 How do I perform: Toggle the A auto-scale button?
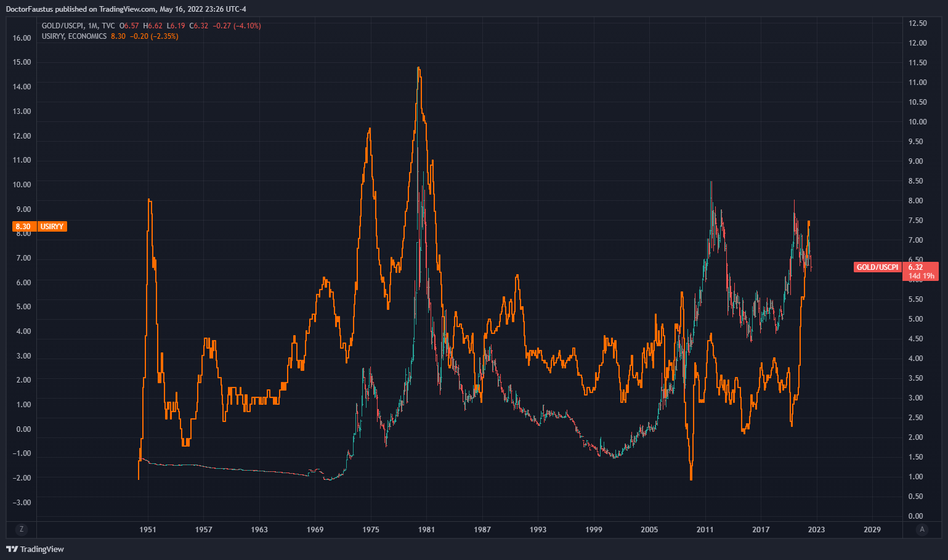click(x=922, y=529)
